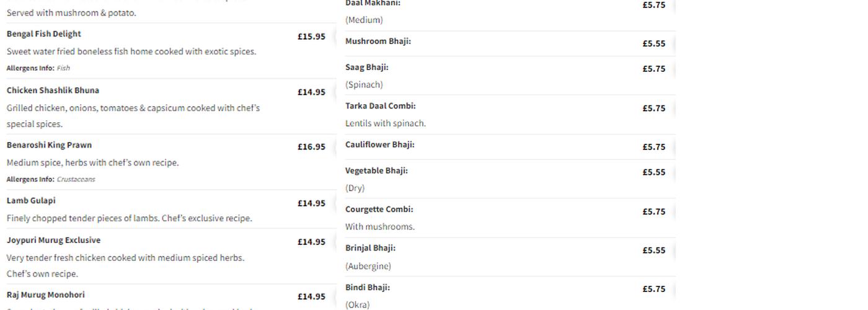
Task: Click the Chicken Shashlik Bhuna title
Action: [x=53, y=91]
